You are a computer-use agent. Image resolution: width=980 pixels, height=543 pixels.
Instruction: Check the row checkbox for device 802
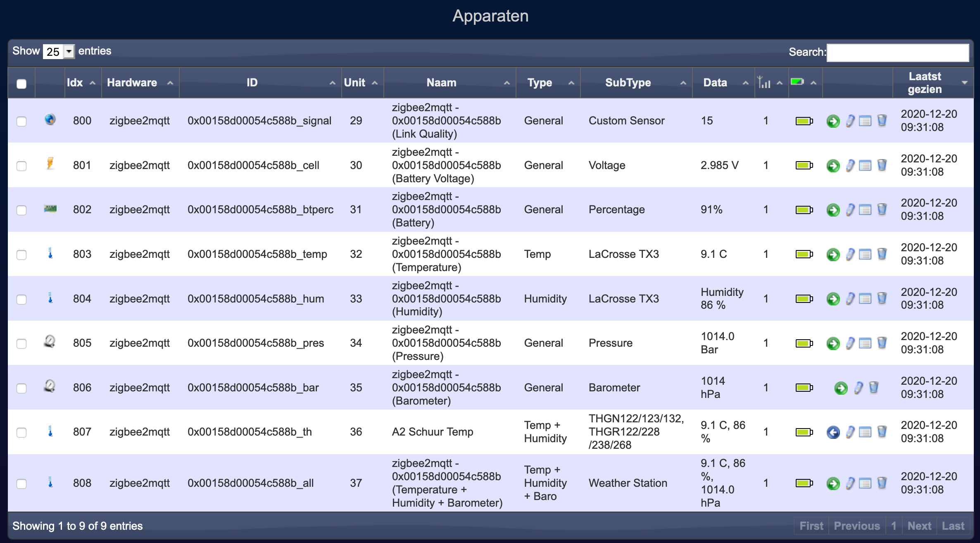point(21,210)
